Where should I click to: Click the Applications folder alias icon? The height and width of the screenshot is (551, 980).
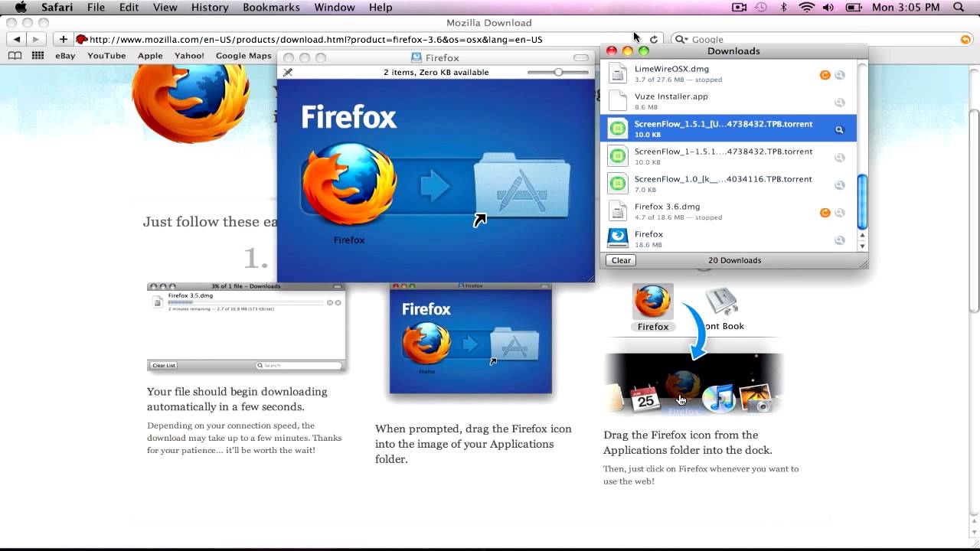[x=521, y=188]
